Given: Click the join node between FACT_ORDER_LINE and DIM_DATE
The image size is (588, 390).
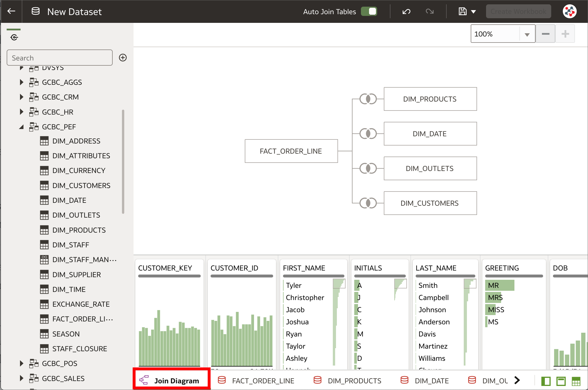Looking at the screenshot, I should 367,134.
